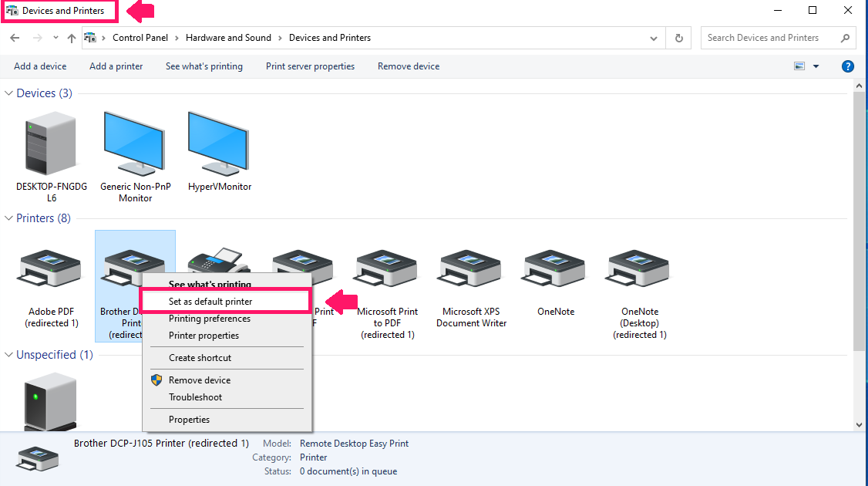Collapse the Printers (8) group

coord(8,218)
